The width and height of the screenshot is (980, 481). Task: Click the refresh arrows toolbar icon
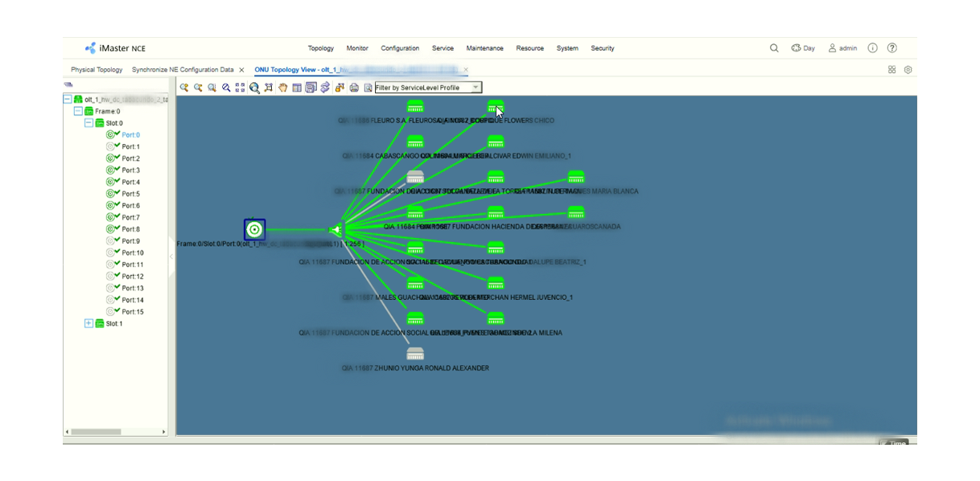pyautogui.click(x=324, y=87)
